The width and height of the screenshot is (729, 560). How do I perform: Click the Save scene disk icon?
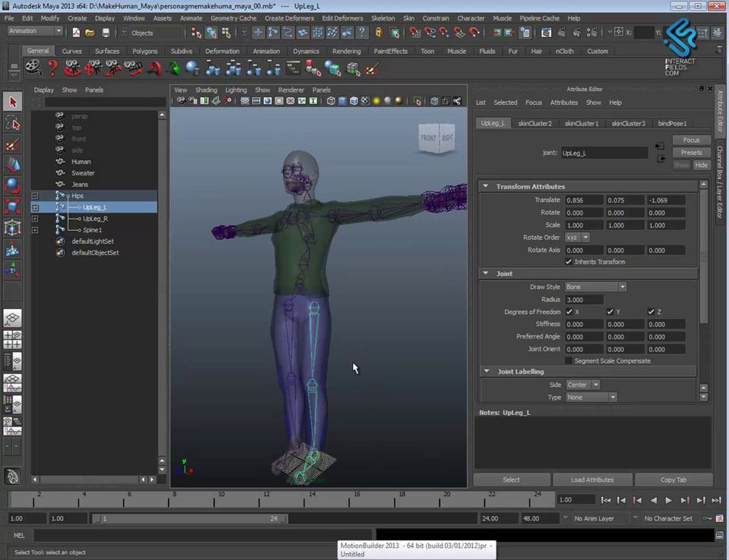(x=105, y=33)
